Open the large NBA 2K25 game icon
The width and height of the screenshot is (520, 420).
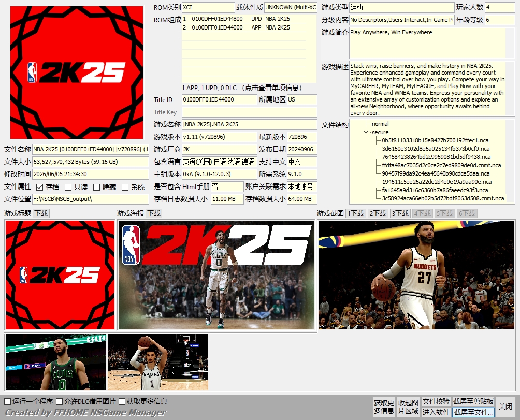click(77, 73)
